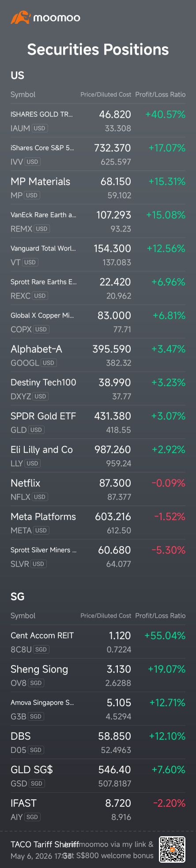
Task: Click the Securities Positions title
Action: (98, 49)
